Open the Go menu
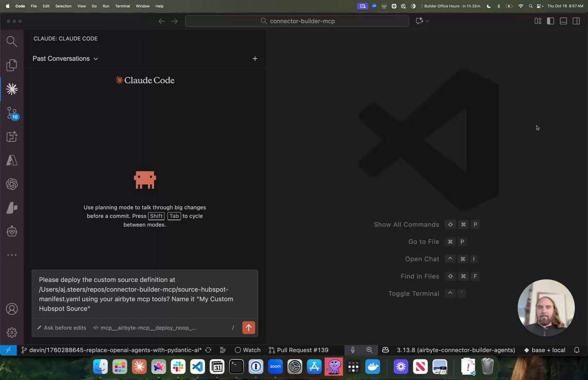Screen dimensions: 588x380 (x=94, y=6)
